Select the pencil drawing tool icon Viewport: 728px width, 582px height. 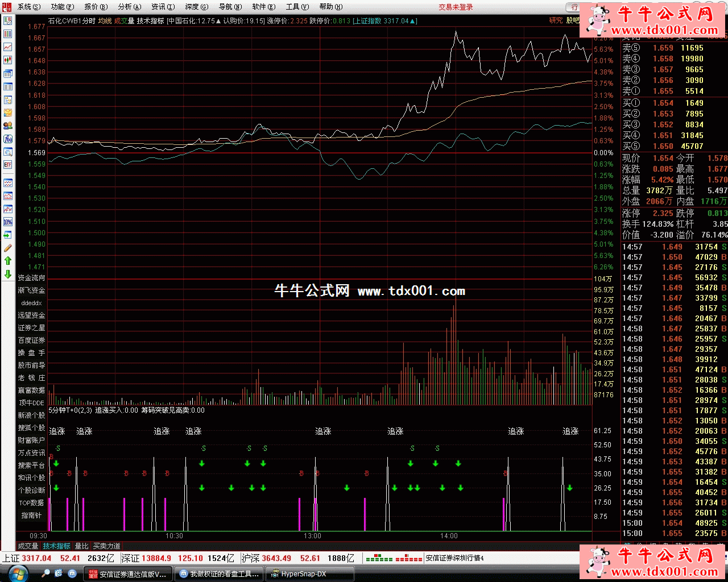(8, 248)
